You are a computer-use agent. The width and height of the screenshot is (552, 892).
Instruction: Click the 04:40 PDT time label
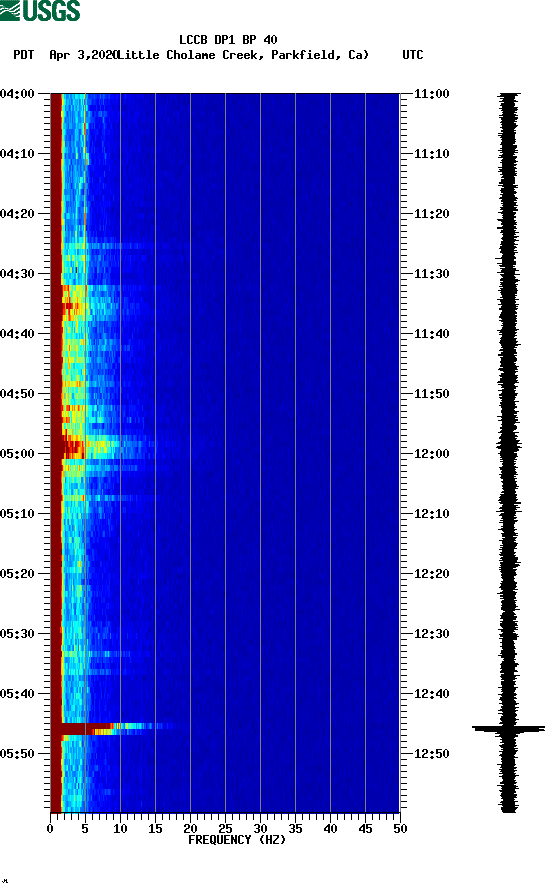coord(18,333)
